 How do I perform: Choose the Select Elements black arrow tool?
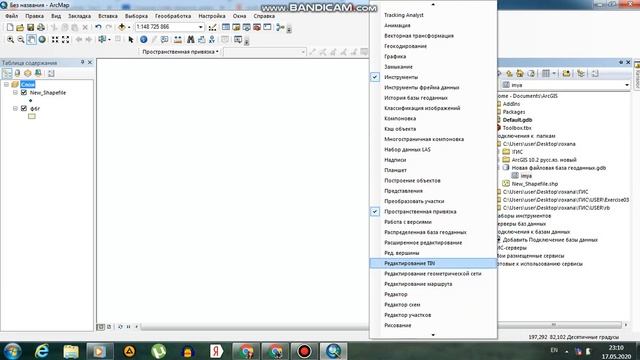[131, 40]
